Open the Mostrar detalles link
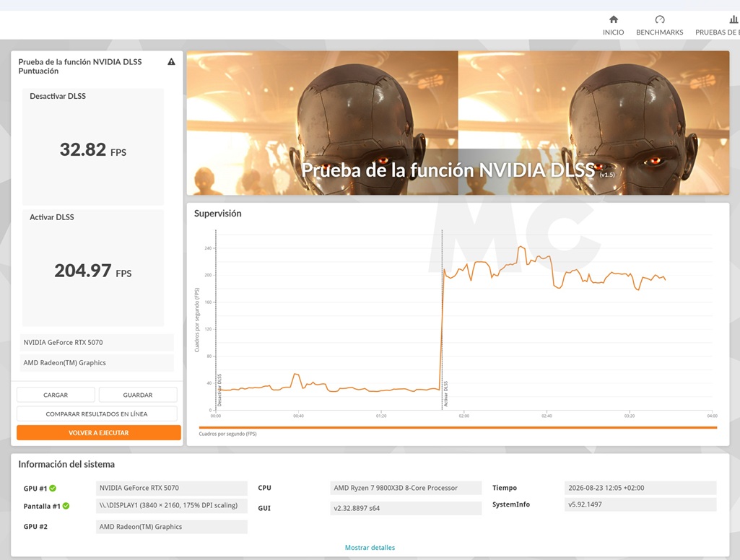Viewport: 740px width, 560px height. click(x=370, y=548)
